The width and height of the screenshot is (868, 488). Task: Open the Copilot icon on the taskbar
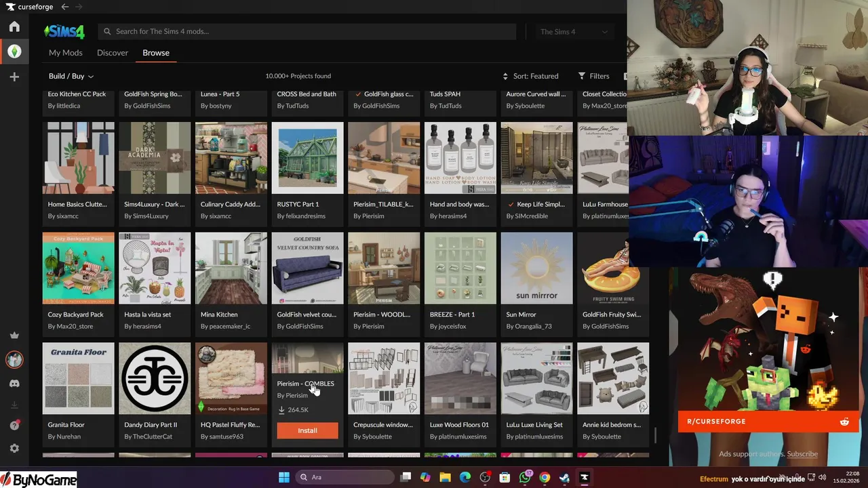[425, 477]
